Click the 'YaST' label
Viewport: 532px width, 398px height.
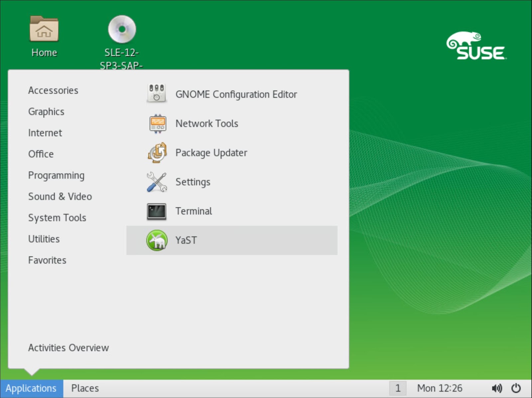pyautogui.click(x=186, y=241)
